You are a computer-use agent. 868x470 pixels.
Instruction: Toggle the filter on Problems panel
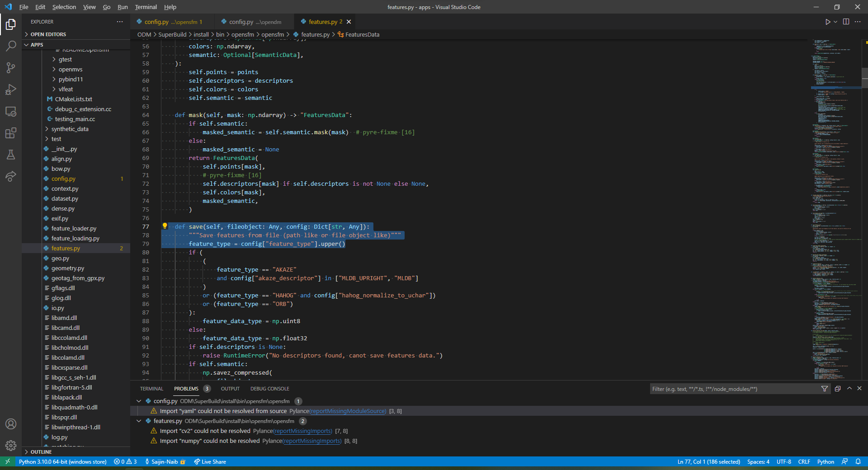click(x=825, y=388)
